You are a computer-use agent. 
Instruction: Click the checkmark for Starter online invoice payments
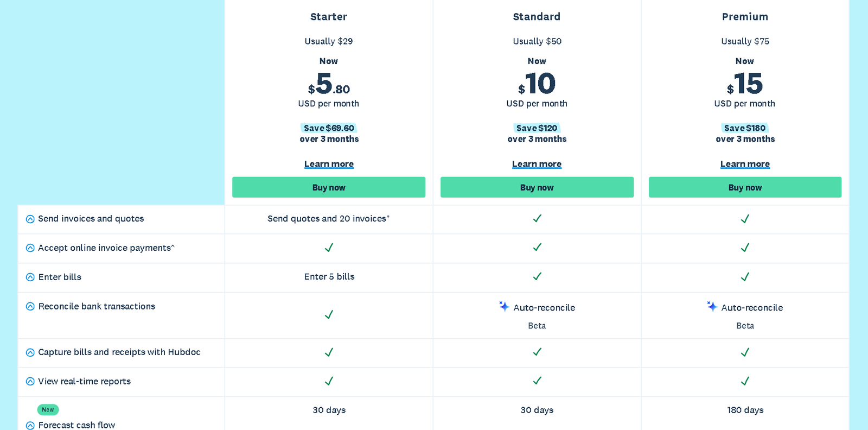[x=329, y=248]
